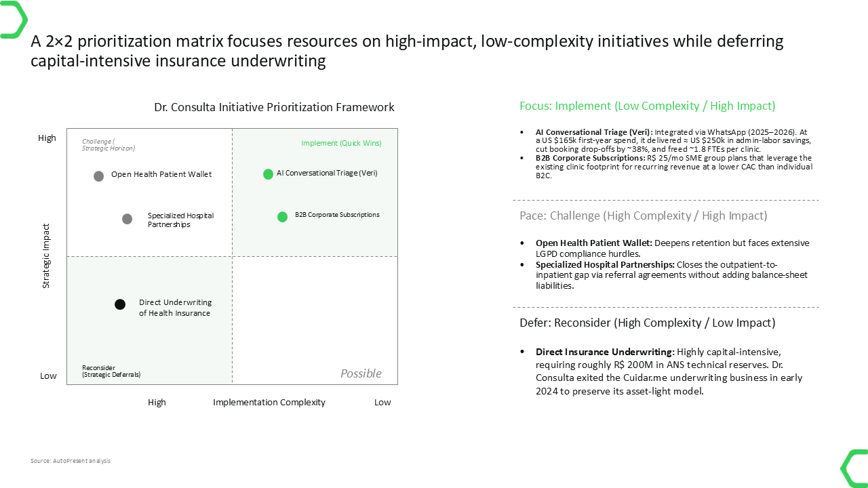Click the Pace: Challenge section heading
Image resolution: width=868 pixels, height=488 pixels.
point(644,216)
